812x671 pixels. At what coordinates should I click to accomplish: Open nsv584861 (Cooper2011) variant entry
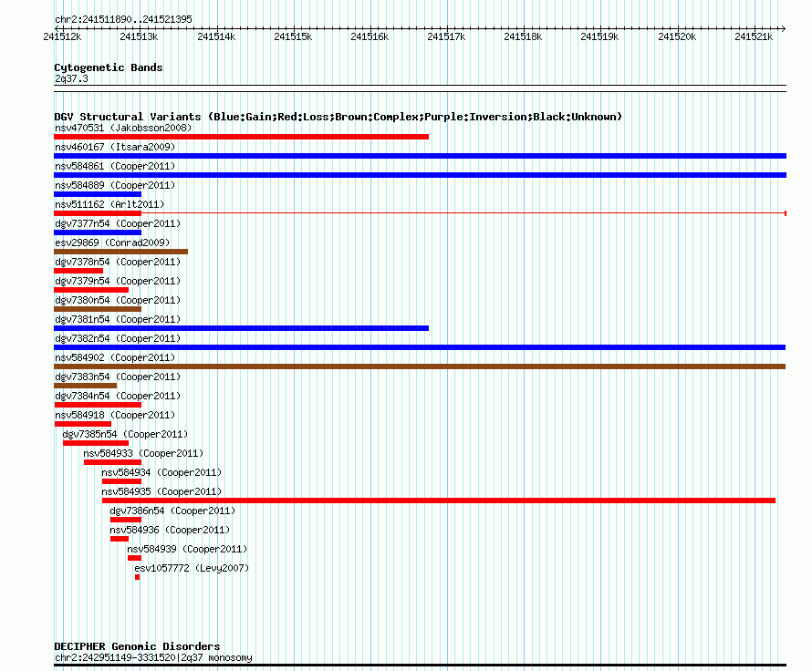115,166
